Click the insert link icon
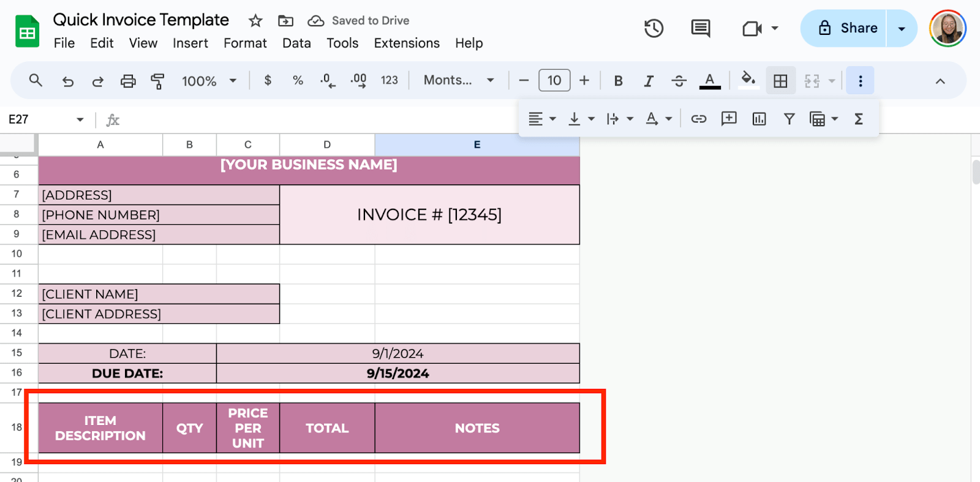This screenshot has width=980, height=482. (699, 119)
